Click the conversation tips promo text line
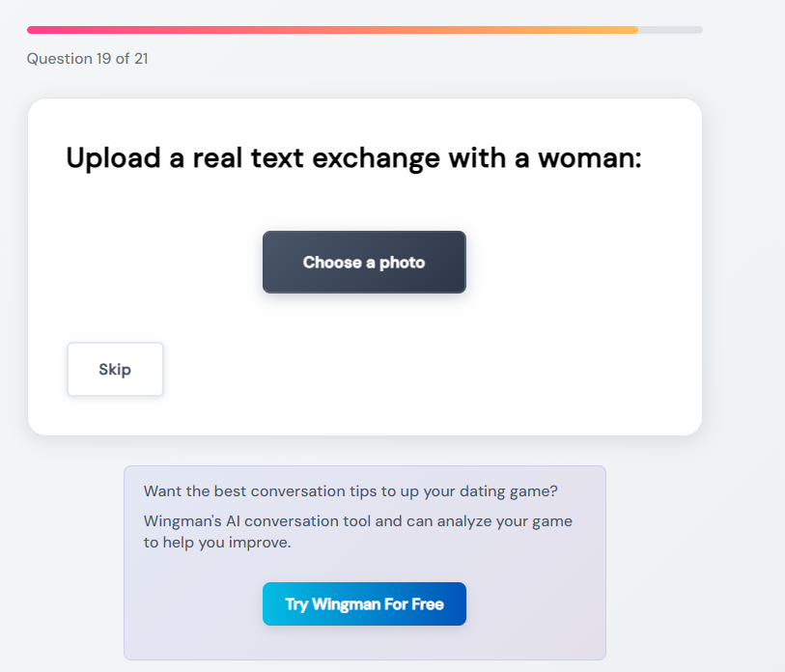 coord(350,490)
